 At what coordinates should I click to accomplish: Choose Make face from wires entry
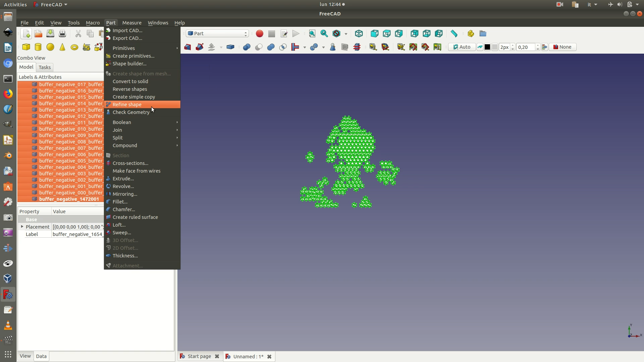pyautogui.click(x=142, y=171)
